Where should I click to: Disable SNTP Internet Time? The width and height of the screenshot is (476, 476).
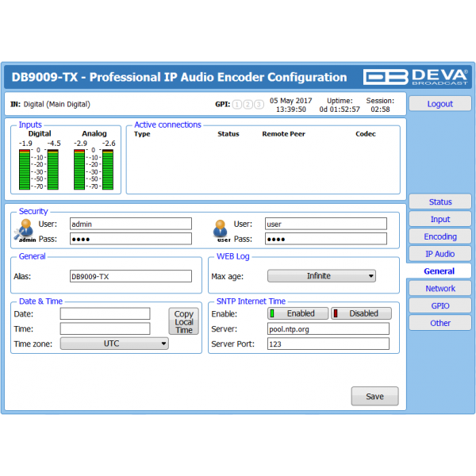(x=361, y=313)
